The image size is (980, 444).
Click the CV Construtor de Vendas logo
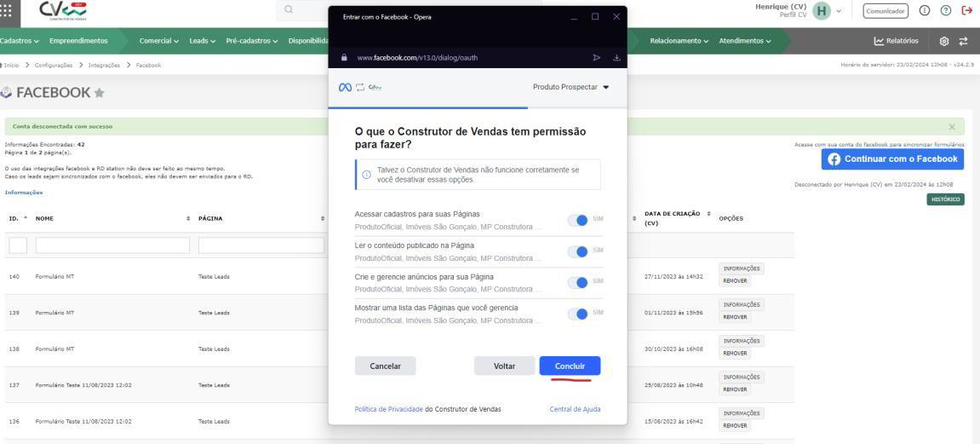pyautogui.click(x=63, y=11)
